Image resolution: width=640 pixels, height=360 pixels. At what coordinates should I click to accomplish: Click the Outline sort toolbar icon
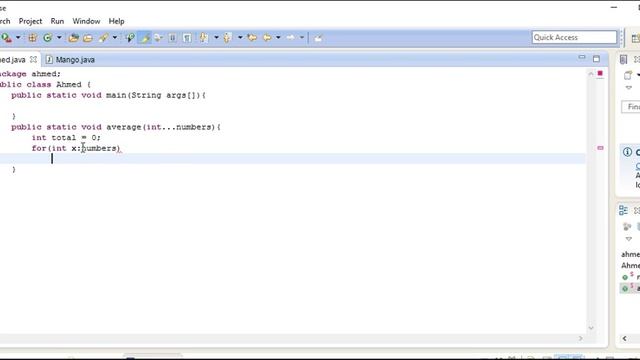(627, 227)
